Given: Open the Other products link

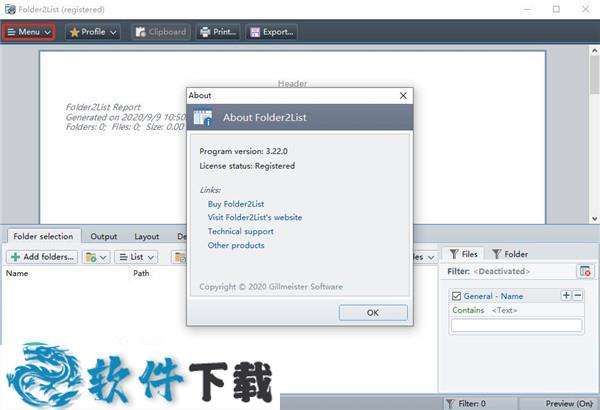Looking at the screenshot, I should click(236, 245).
